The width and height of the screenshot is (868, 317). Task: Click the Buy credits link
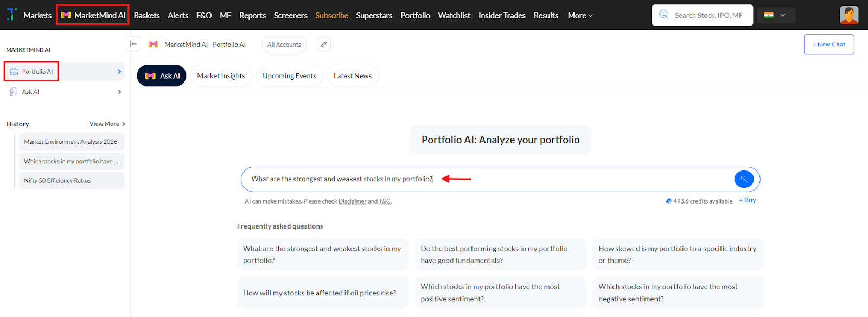pos(748,200)
